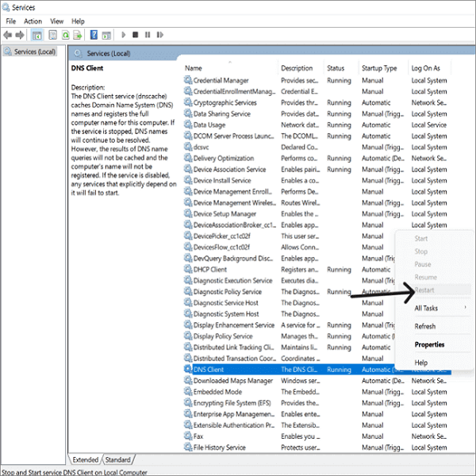Expand the All Tasks submenu
Screen dimensions: 476x476
[x=427, y=308]
